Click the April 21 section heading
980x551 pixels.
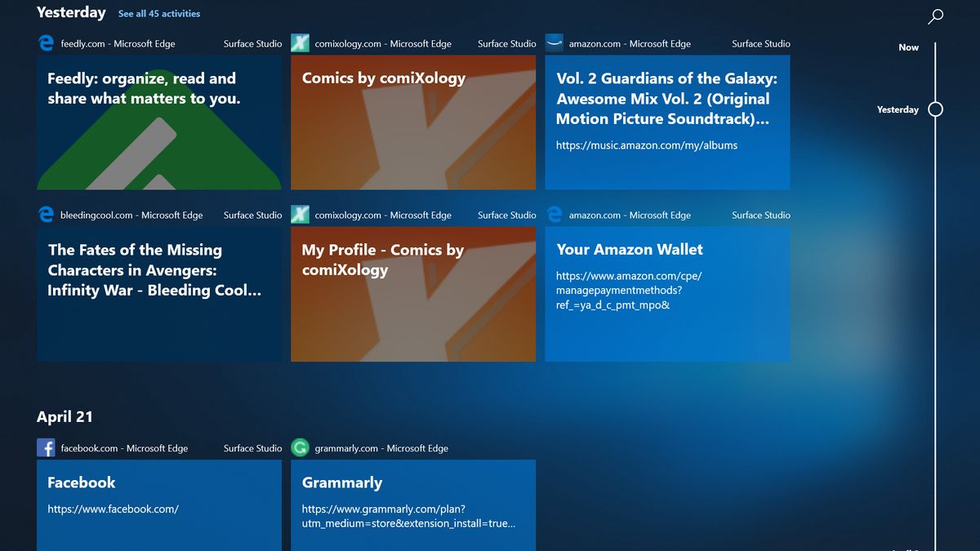click(x=65, y=416)
